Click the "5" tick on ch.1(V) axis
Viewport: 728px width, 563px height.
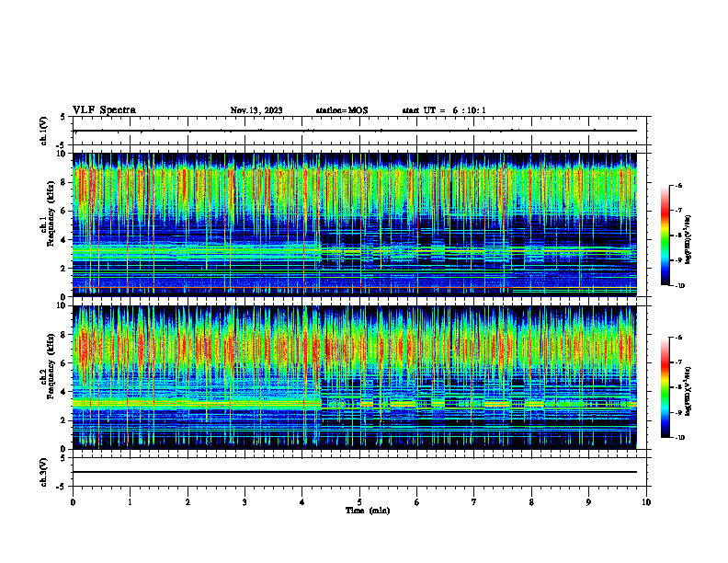click(x=63, y=117)
